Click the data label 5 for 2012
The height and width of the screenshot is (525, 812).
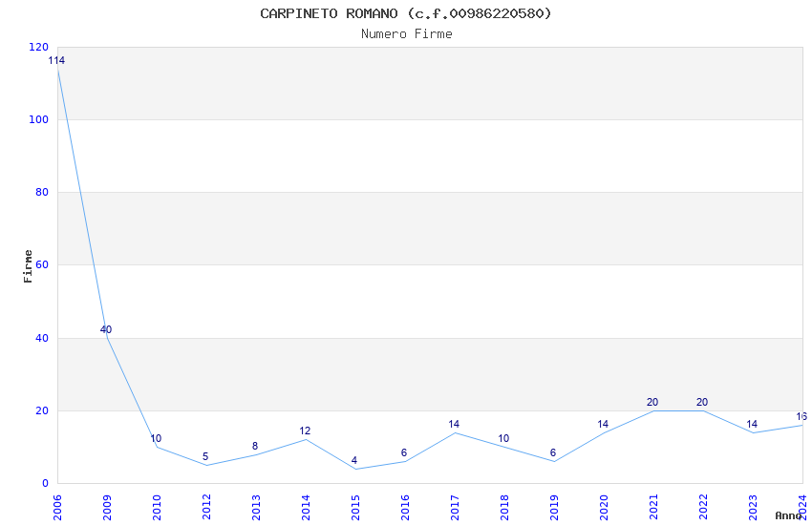(x=205, y=456)
